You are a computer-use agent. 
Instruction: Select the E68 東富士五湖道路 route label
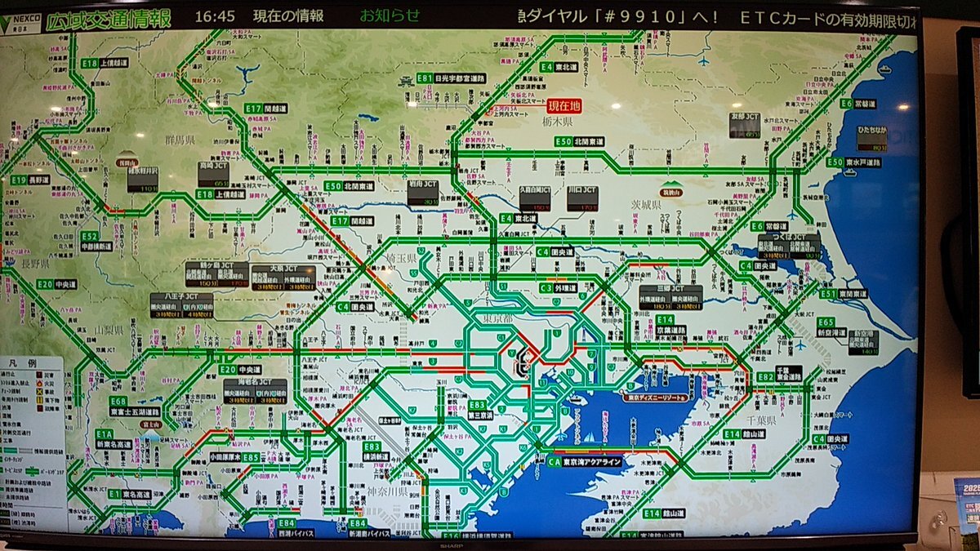click(135, 407)
